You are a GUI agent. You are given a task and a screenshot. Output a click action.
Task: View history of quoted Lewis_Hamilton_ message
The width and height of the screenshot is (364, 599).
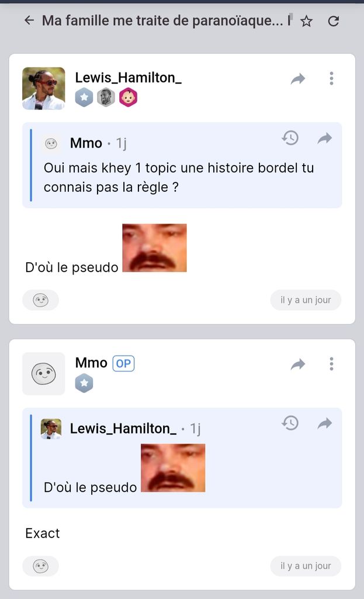(290, 423)
